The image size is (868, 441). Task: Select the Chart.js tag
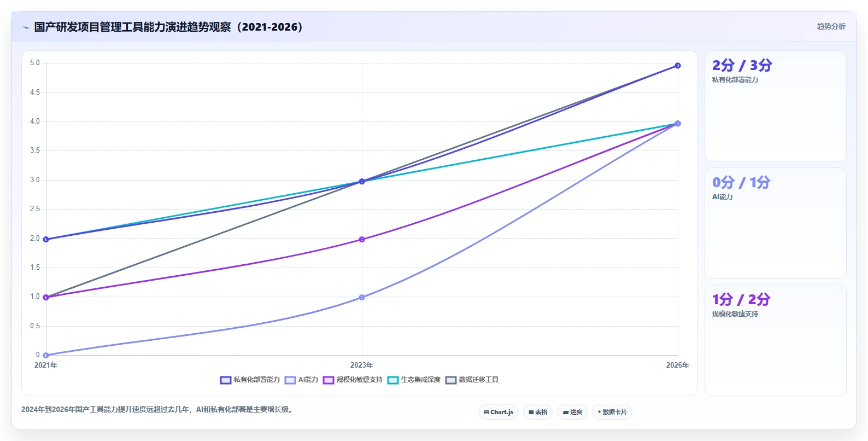[498, 412]
